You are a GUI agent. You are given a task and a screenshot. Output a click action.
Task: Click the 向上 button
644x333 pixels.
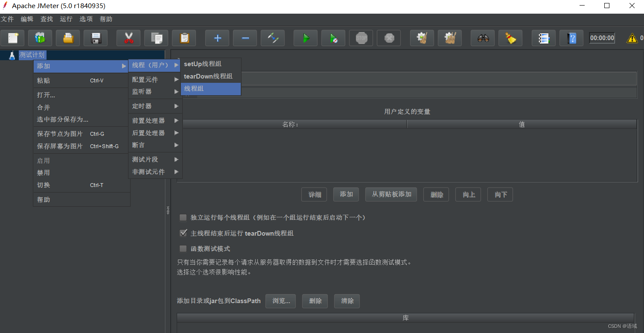468,195
